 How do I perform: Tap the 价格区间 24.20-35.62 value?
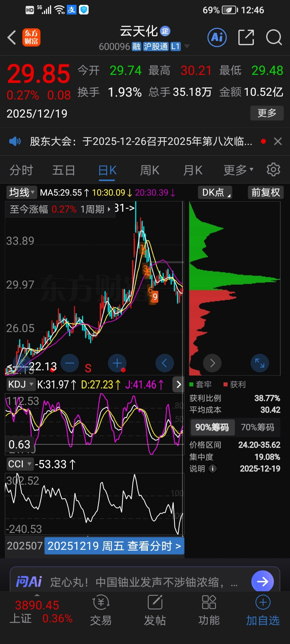[x=259, y=445]
